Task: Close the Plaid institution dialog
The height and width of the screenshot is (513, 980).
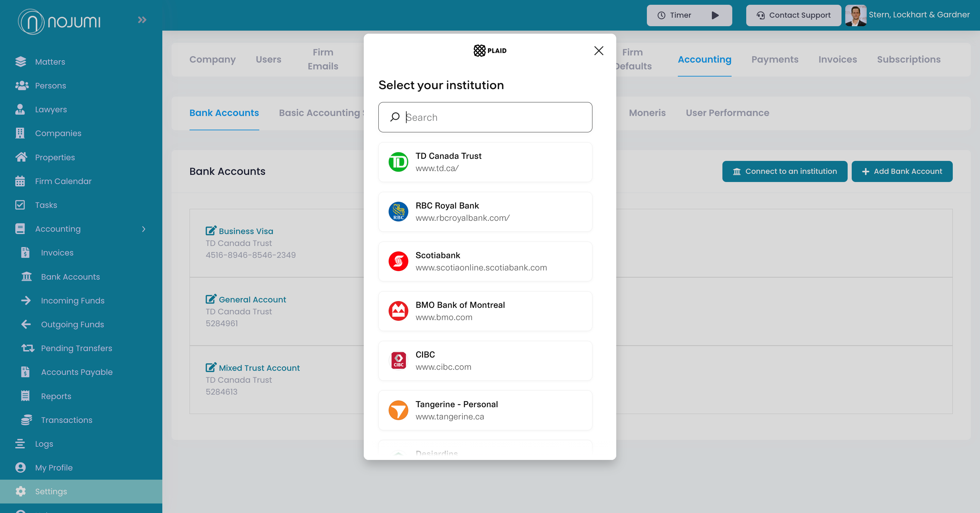Action: pos(599,51)
